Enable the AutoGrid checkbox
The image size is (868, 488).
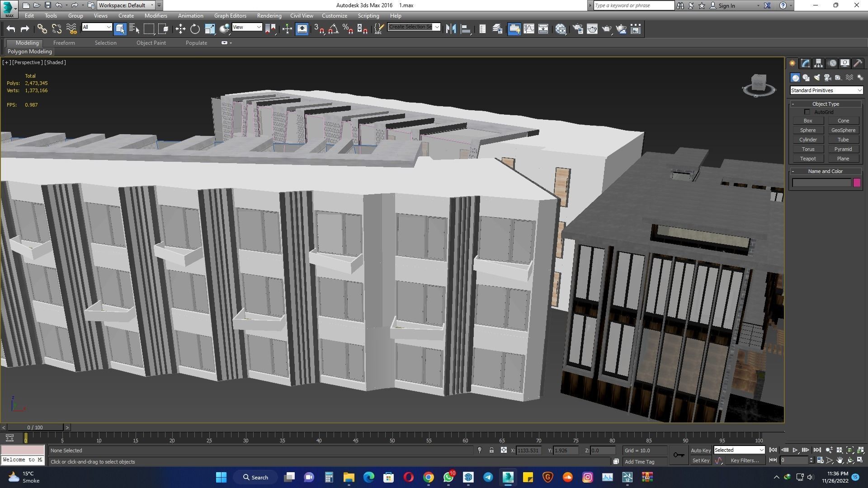pos(807,112)
